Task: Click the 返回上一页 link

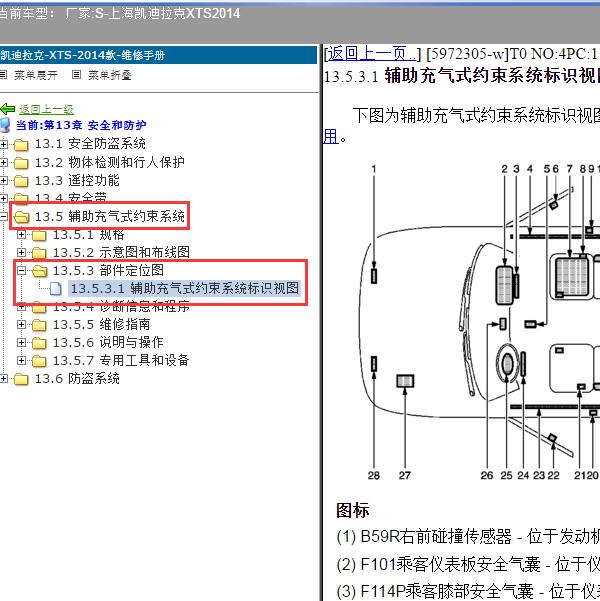Action: 372,54
